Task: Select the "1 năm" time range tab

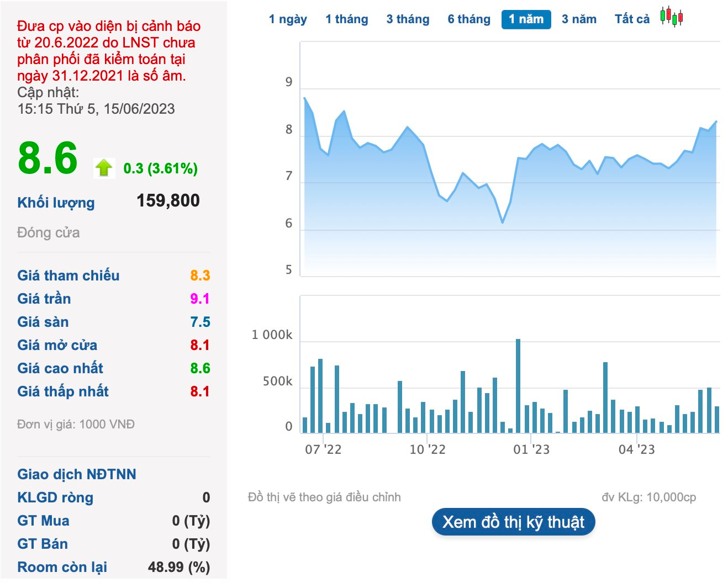Action: [526, 19]
